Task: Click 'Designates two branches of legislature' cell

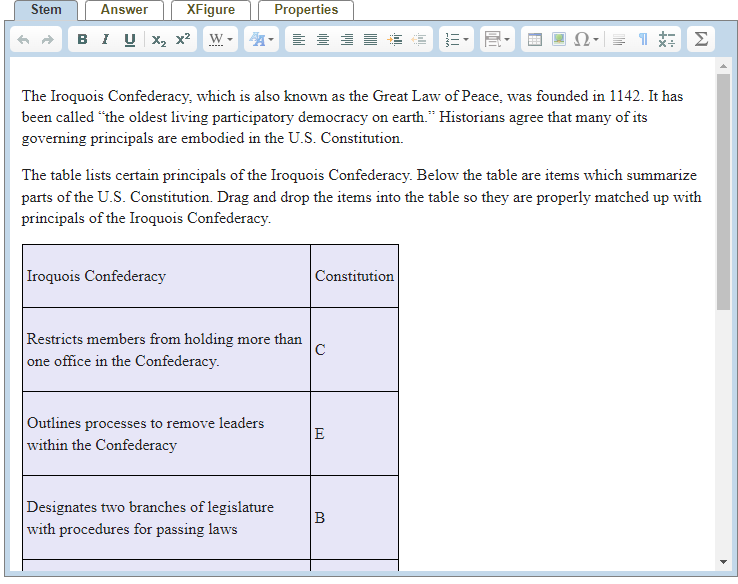Action: [166, 518]
